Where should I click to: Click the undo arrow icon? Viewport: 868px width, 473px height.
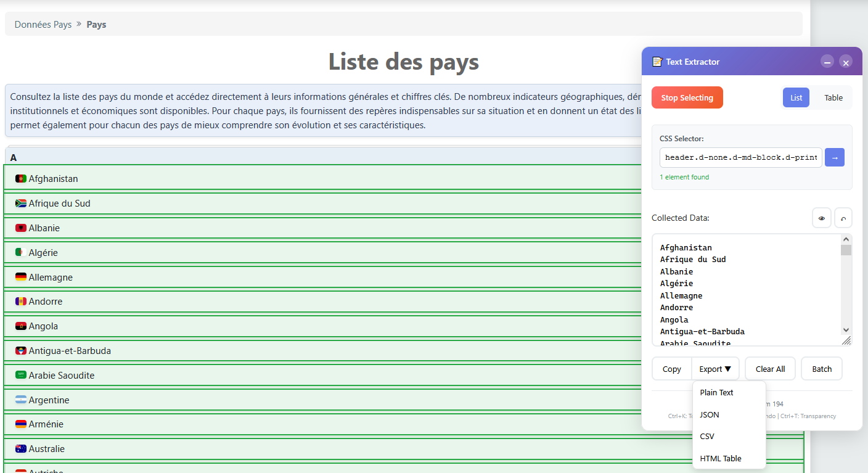843,218
